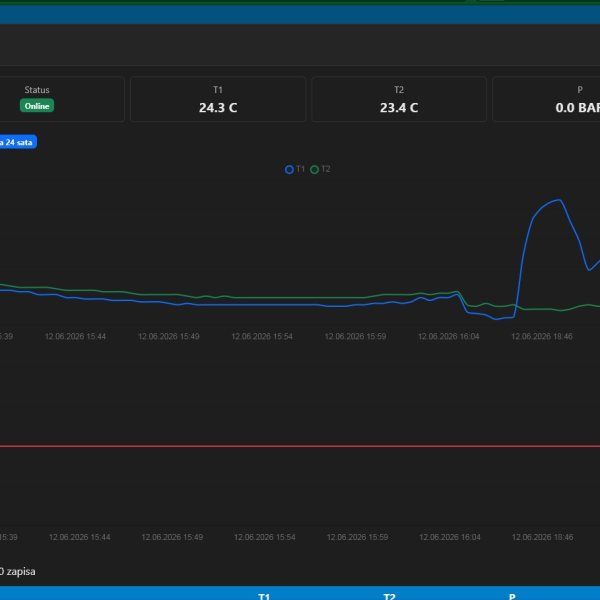Screen dimensions: 600x600
Task: Click 12.06.2026 16:04 label under temperature chart
Action: pos(448,336)
